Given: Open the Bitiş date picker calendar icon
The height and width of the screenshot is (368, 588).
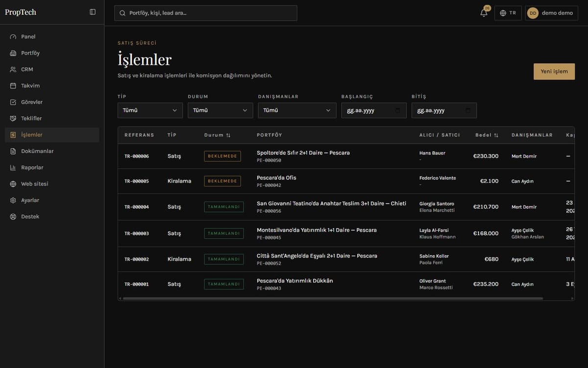Looking at the screenshot, I should (x=468, y=110).
